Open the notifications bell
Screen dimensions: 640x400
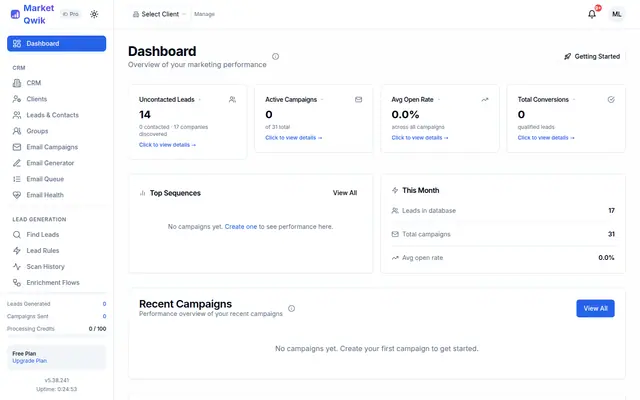pyautogui.click(x=592, y=14)
